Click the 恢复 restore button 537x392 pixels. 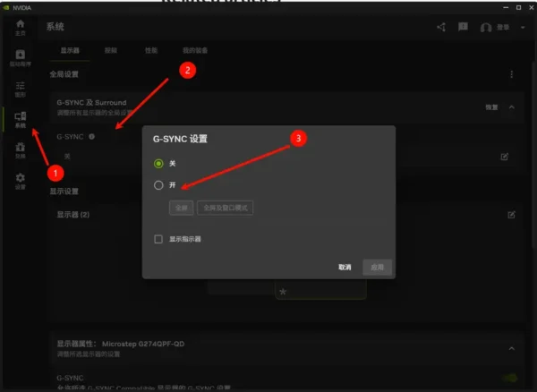[x=491, y=107]
